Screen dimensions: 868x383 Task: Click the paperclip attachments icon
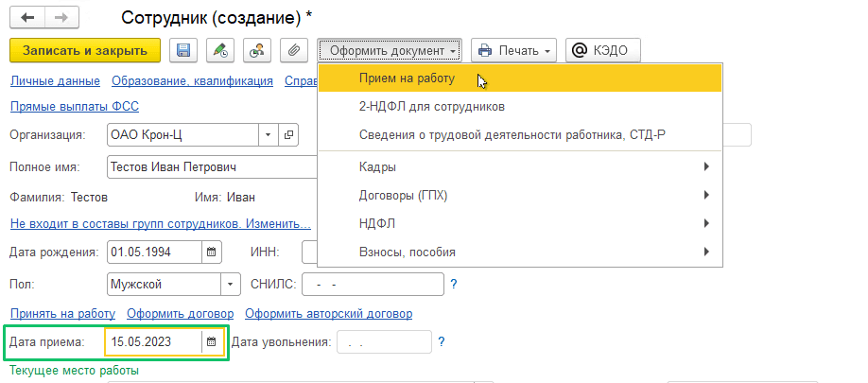pos(294,50)
